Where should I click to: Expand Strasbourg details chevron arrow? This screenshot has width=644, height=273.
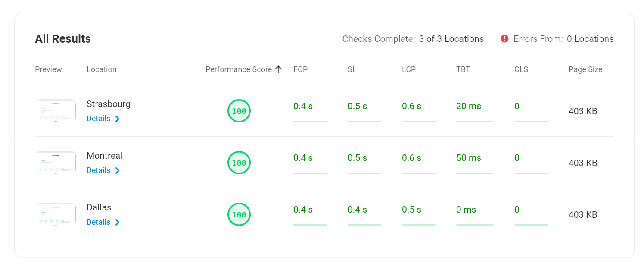[118, 119]
